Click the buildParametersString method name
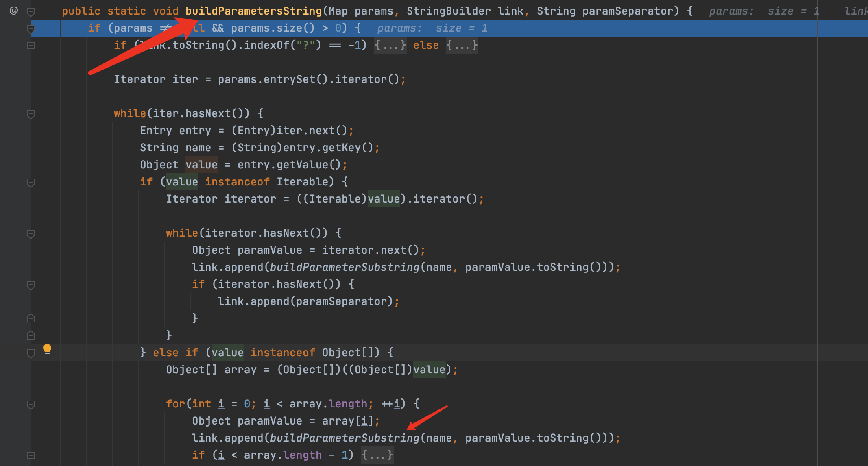The image size is (868, 466). coord(254,11)
